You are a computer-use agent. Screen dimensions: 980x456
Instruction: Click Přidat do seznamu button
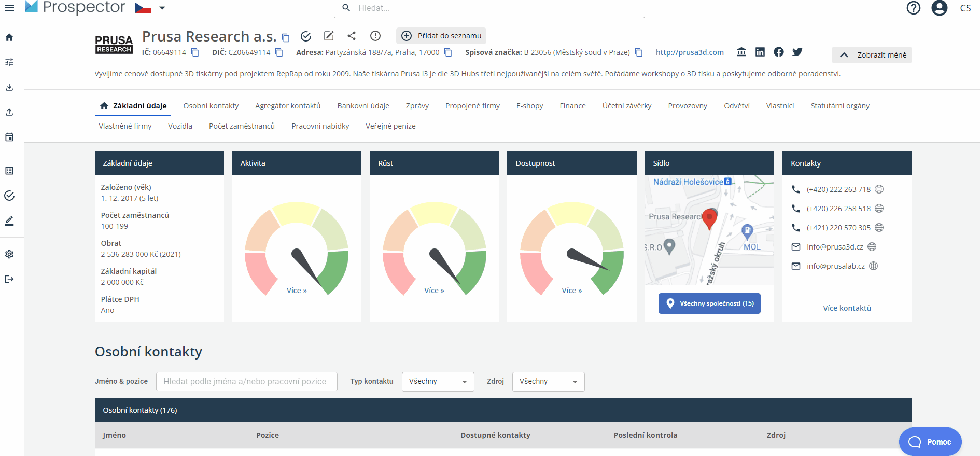441,36
